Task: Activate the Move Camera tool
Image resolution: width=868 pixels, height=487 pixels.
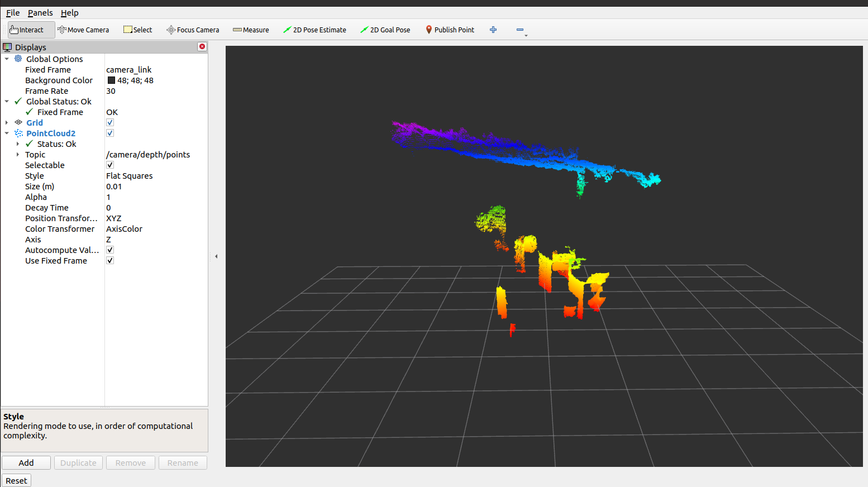Action: pos(83,30)
